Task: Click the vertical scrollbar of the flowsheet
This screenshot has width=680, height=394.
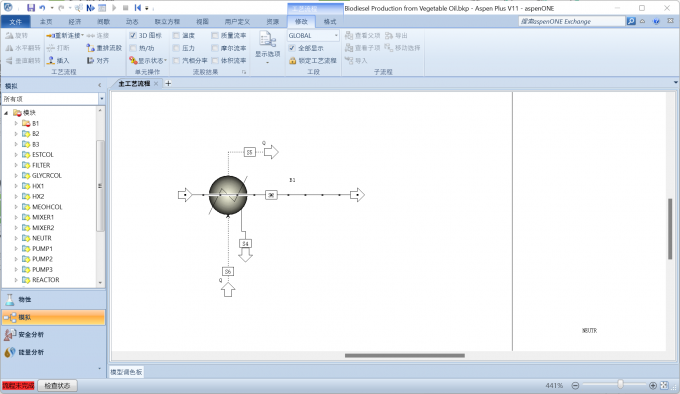Action: (670, 229)
